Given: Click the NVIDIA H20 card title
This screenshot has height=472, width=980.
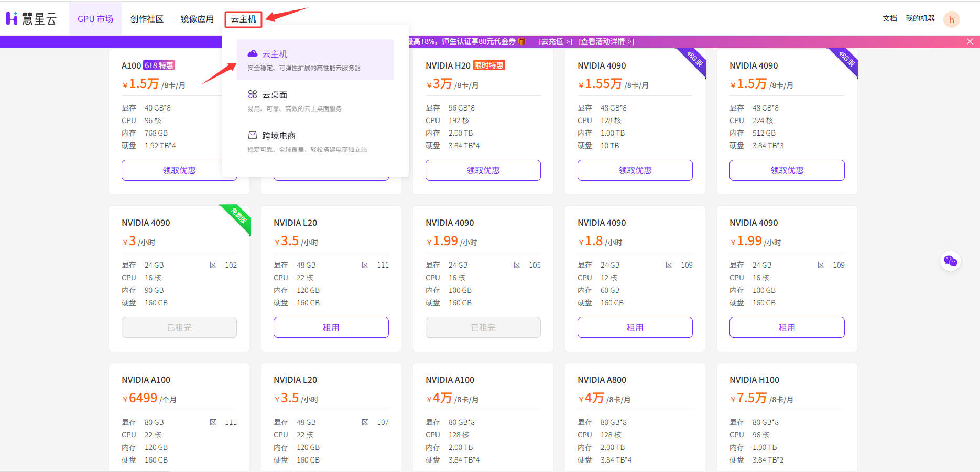Looking at the screenshot, I should point(448,65).
